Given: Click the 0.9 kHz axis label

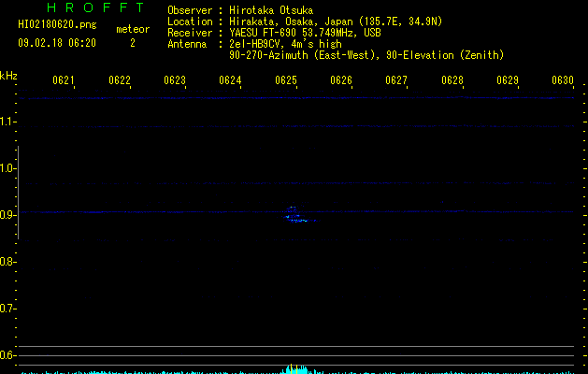Looking at the screenshot, I should (x=7, y=215).
